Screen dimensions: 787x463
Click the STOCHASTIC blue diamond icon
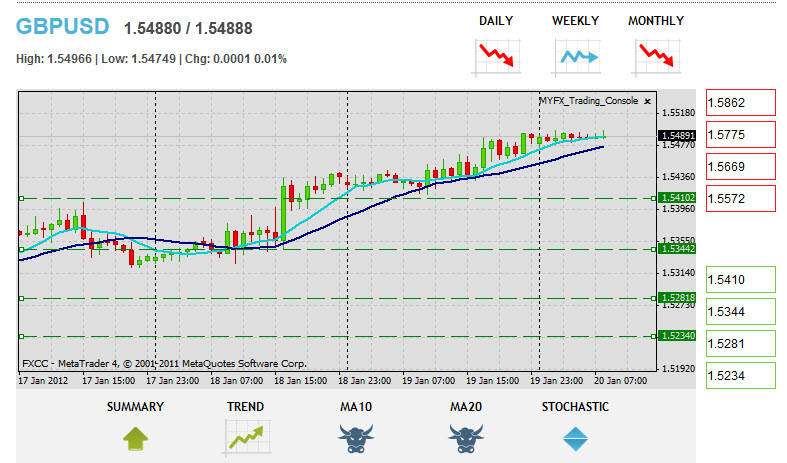click(x=575, y=439)
